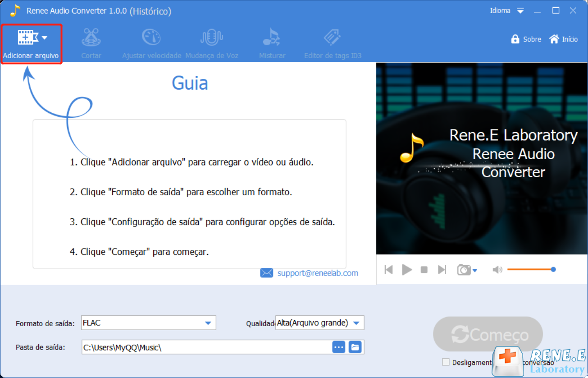Play the preview media
This screenshot has width=588, height=378.
click(x=407, y=270)
